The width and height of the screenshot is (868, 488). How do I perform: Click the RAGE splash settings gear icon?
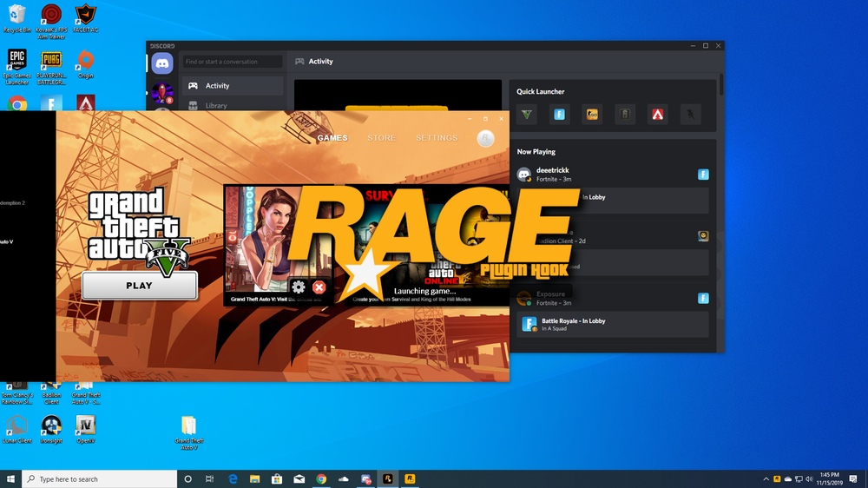pyautogui.click(x=299, y=287)
